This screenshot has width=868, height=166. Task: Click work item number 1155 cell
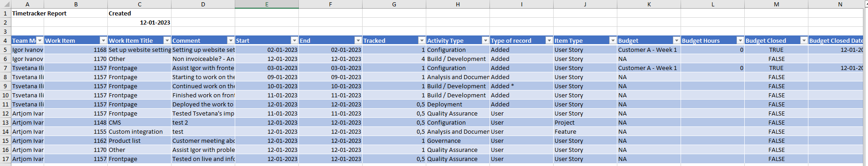[76, 131]
